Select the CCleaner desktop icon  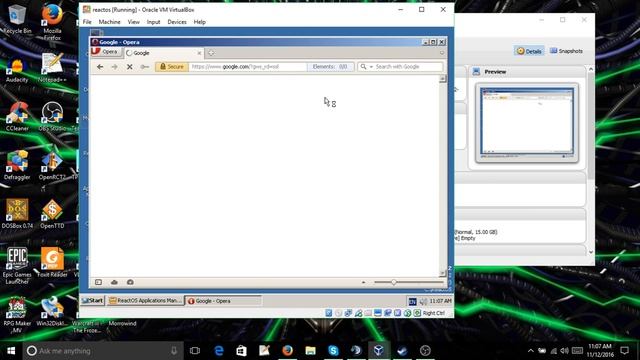[x=17, y=116]
